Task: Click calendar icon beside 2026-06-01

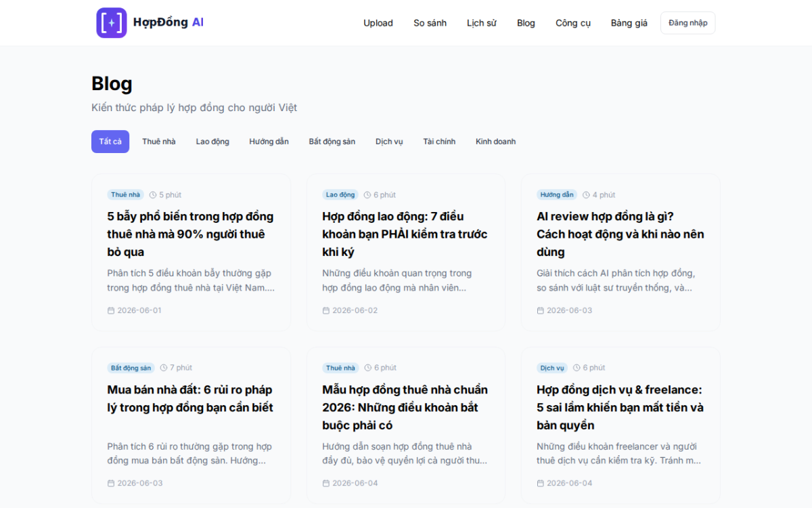Action: point(111,310)
